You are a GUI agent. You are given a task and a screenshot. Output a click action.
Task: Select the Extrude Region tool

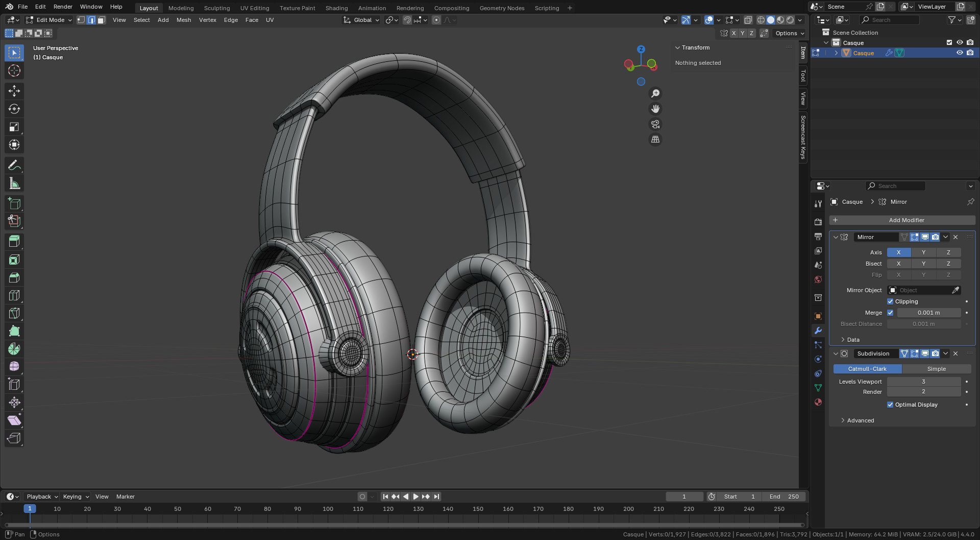(14, 241)
